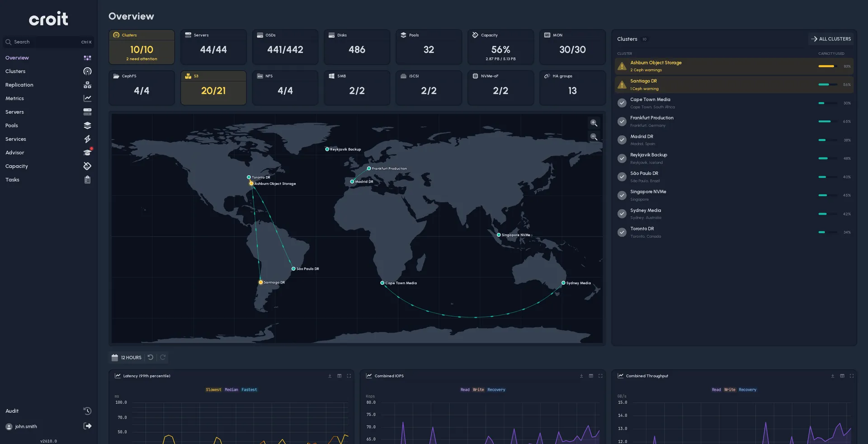
Task: Open the Replication section
Action: tap(48, 85)
